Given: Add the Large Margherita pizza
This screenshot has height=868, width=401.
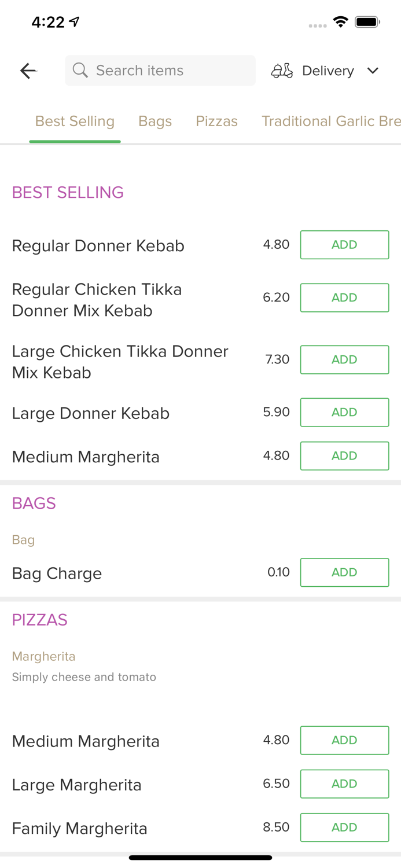Looking at the screenshot, I should pos(344,784).
